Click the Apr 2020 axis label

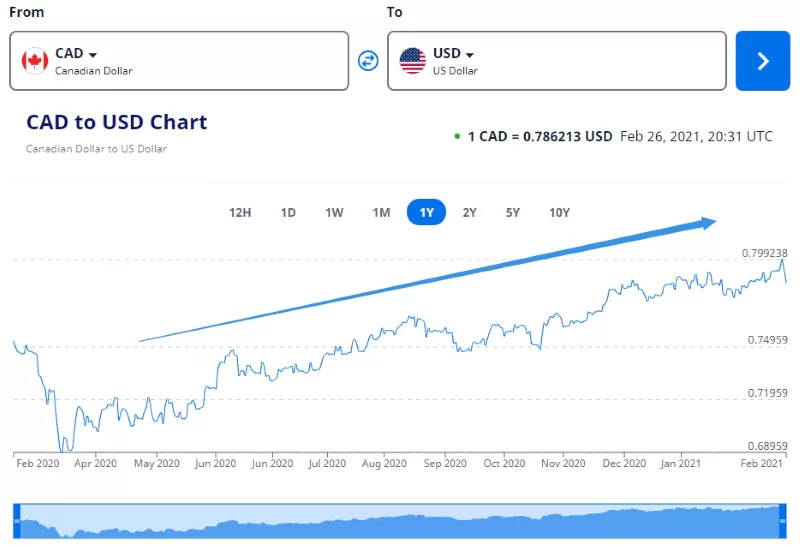pyautogui.click(x=95, y=463)
